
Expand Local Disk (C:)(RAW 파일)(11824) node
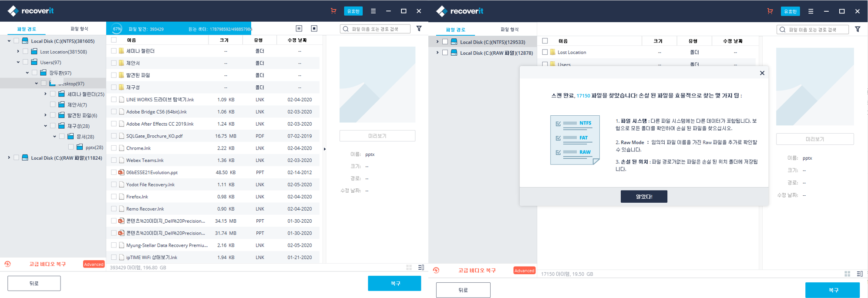9,157
